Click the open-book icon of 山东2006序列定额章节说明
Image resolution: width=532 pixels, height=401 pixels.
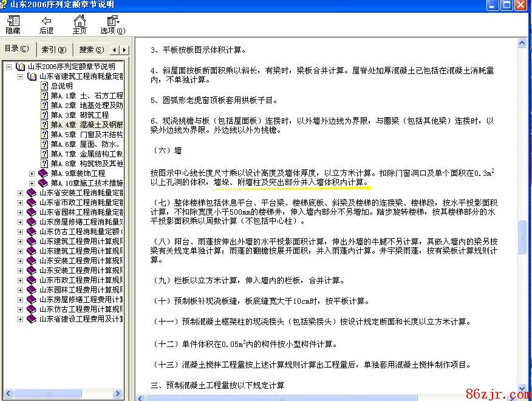(x=21, y=67)
